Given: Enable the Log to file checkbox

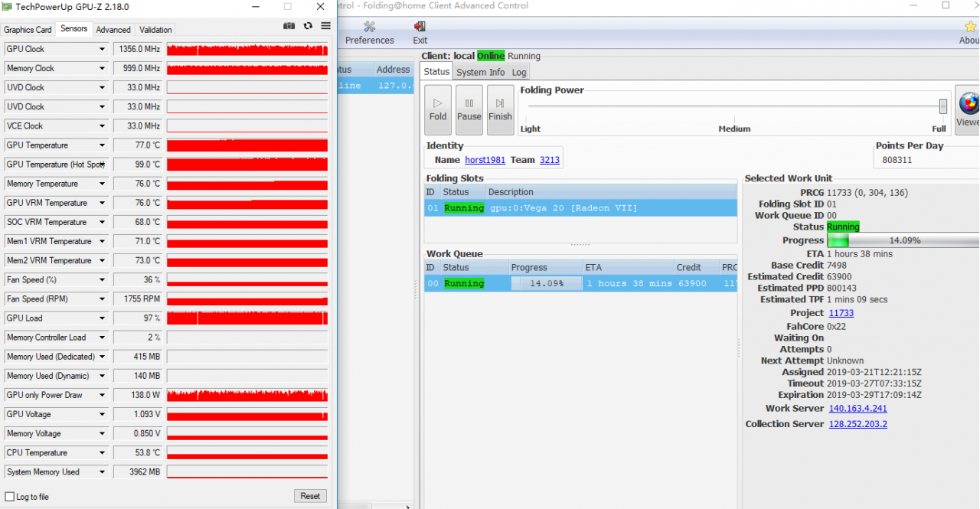Looking at the screenshot, I should pyautogui.click(x=10, y=497).
